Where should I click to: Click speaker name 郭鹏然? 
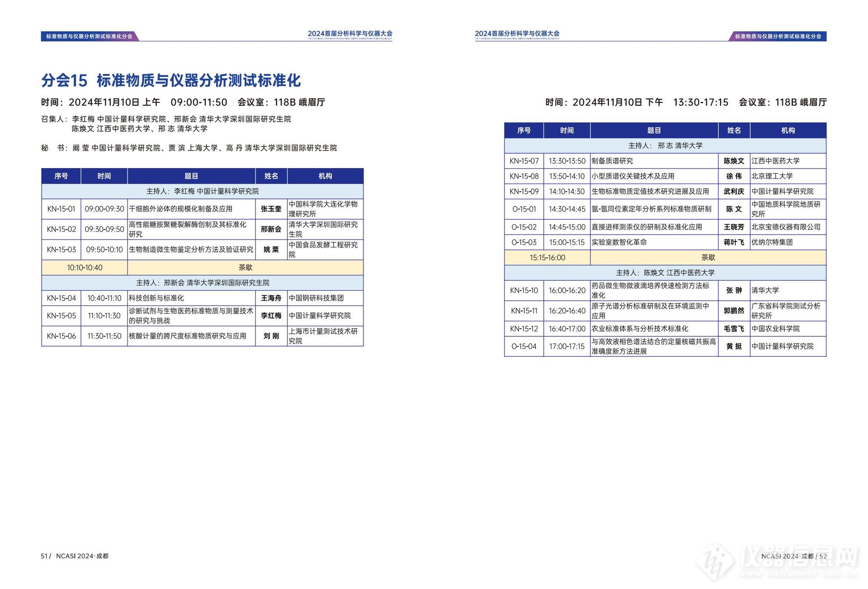click(734, 311)
